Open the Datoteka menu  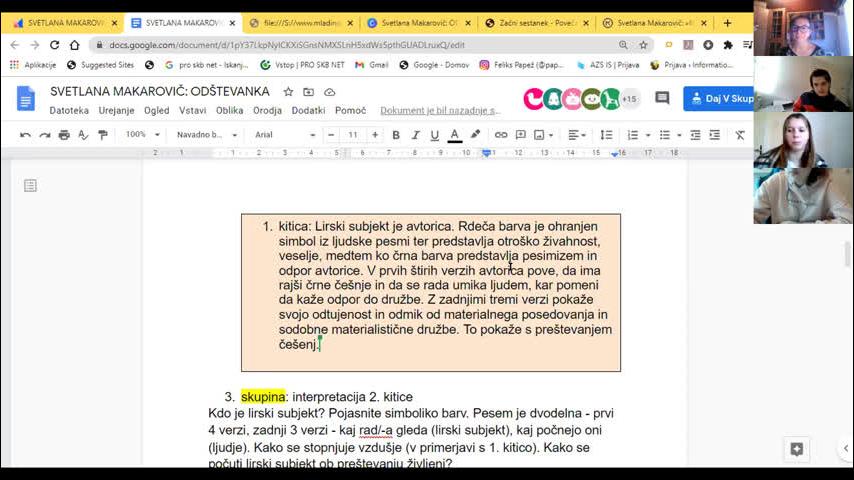69,110
